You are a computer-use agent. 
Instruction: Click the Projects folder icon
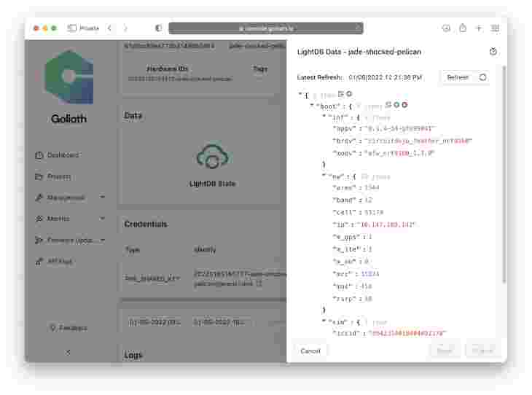pos(39,176)
